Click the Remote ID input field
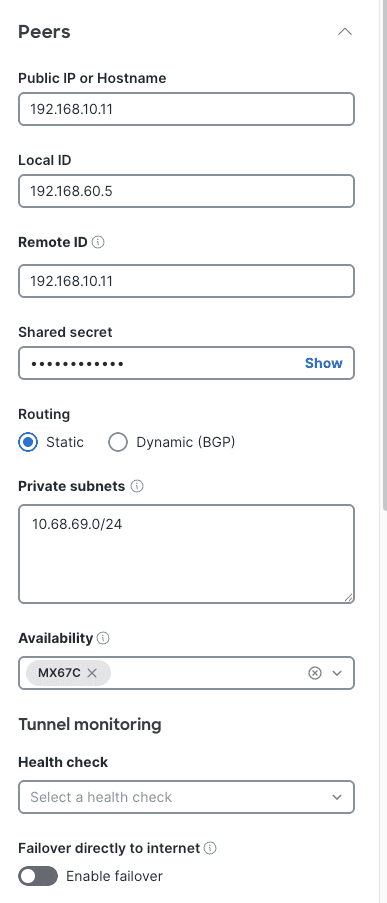Screen dimensions: 387x903 click(x=186, y=281)
